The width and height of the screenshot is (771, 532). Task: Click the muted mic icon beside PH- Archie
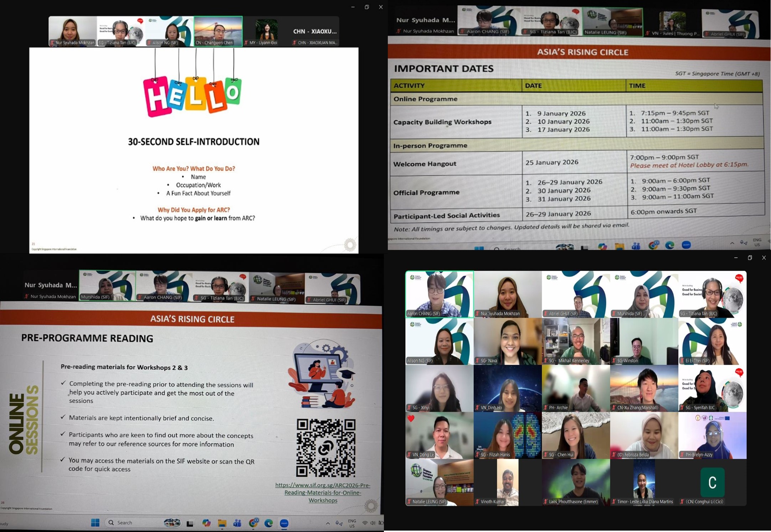[x=545, y=408]
